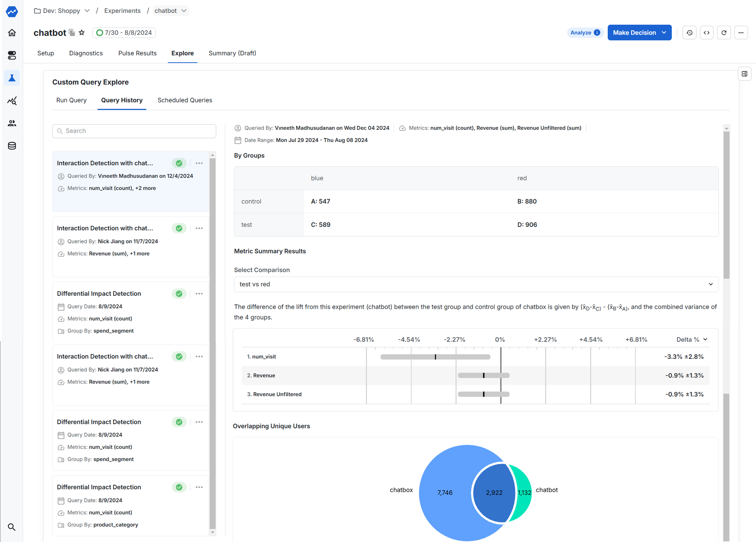Open the Make Decision dropdown

coord(639,32)
